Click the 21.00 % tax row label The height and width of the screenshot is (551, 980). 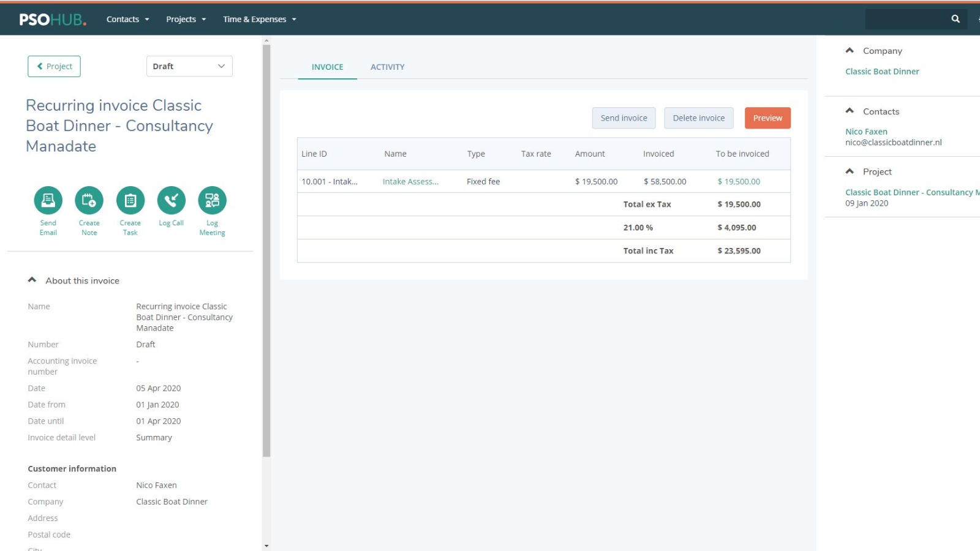pyautogui.click(x=638, y=228)
